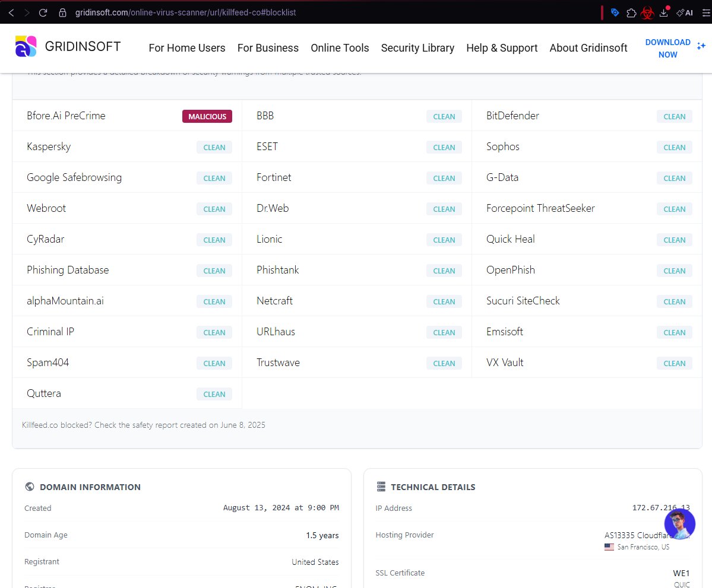This screenshot has height=588, width=712.
Task: Select the OpenPhish label
Action: (510, 271)
